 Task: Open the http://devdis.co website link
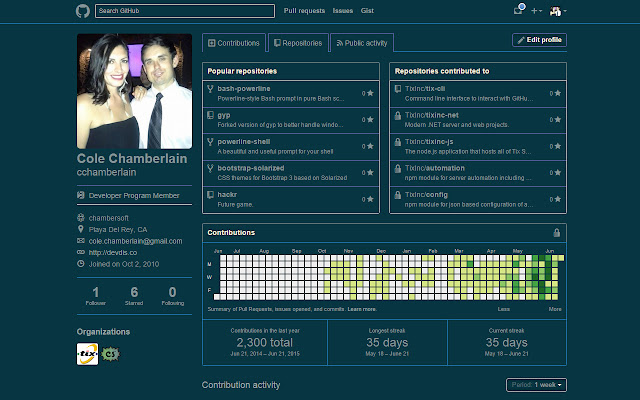(113, 253)
